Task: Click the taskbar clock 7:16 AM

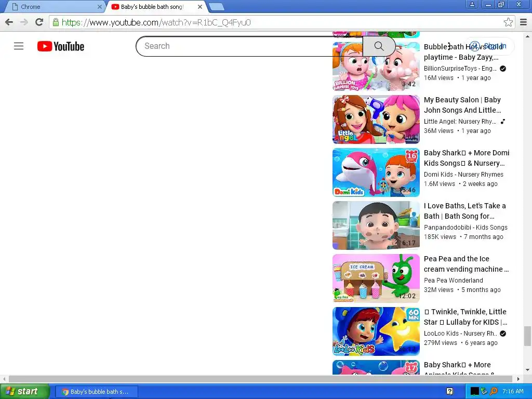Action: coord(513,391)
